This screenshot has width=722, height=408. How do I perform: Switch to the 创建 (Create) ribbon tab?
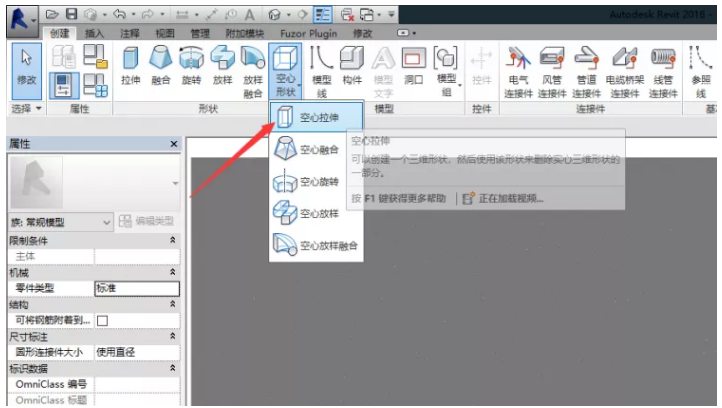pos(60,33)
